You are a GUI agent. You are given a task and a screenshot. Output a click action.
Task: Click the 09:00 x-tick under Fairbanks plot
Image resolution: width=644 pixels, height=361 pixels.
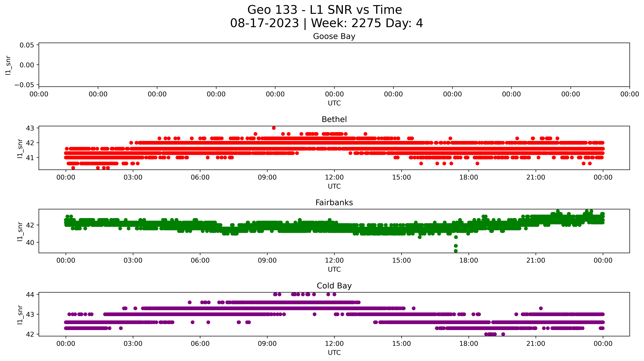(267, 261)
